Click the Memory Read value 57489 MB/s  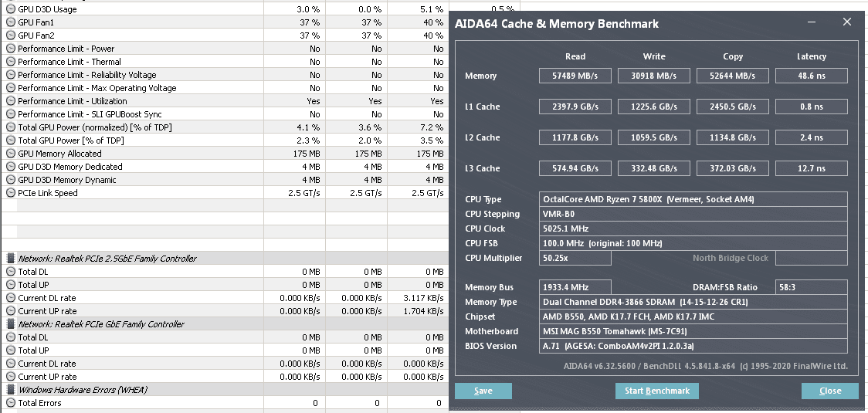pyautogui.click(x=575, y=76)
